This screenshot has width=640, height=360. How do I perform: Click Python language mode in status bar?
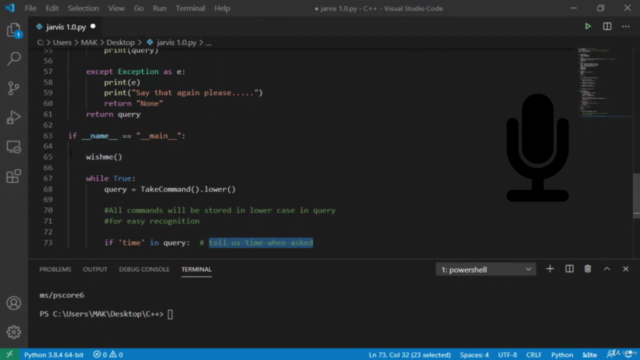pyautogui.click(x=562, y=355)
